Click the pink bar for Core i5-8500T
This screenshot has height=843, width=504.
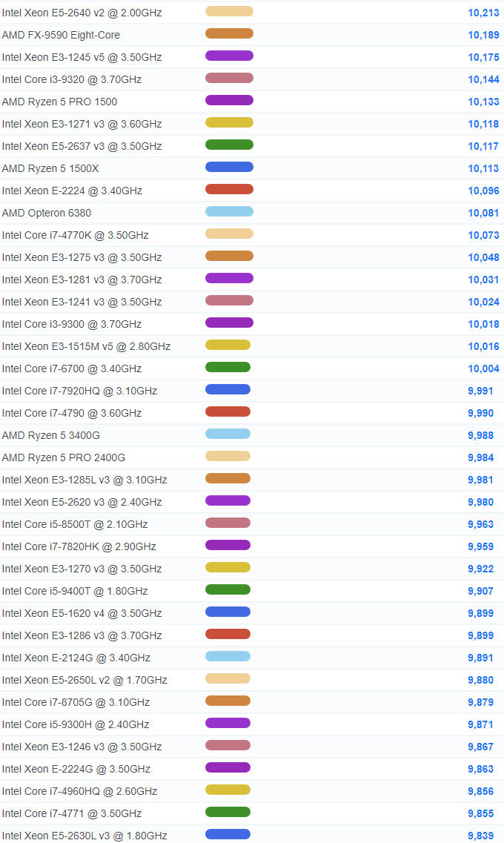pos(228,523)
